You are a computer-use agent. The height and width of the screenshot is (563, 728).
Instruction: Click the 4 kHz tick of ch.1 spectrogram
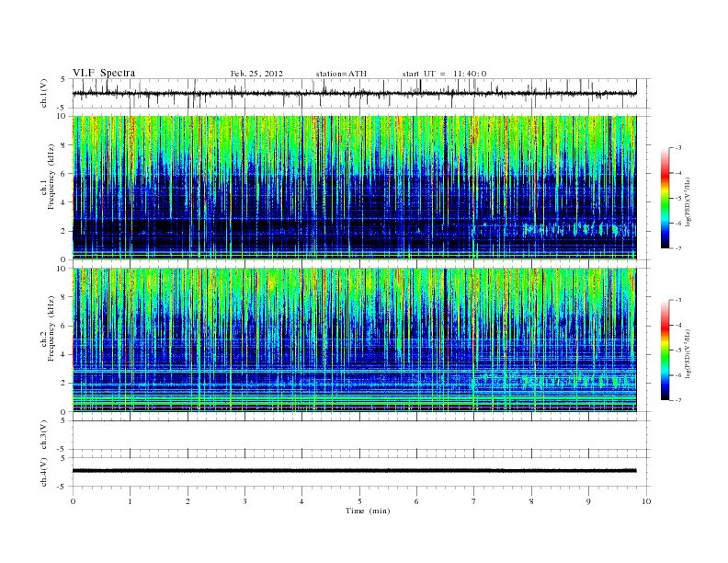63,202
